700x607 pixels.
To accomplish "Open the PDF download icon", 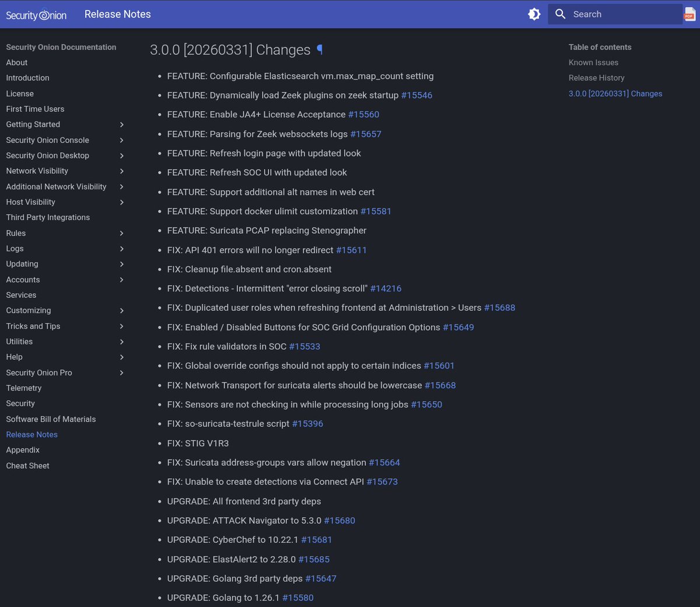I will click(x=690, y=14).
